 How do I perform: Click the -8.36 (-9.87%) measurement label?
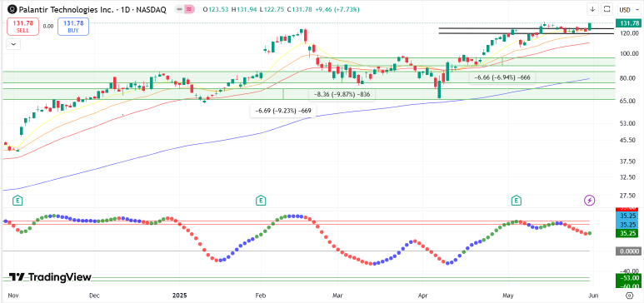[342, 94]
